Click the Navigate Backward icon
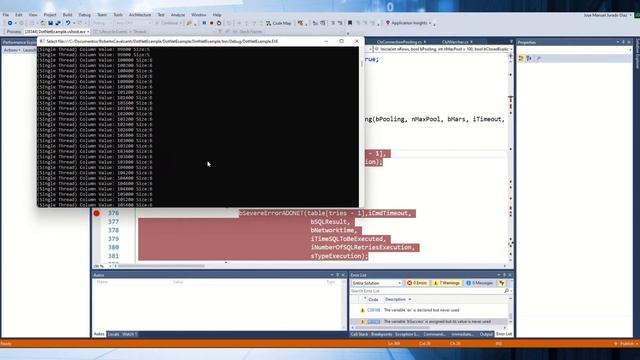 coord(10,23)
